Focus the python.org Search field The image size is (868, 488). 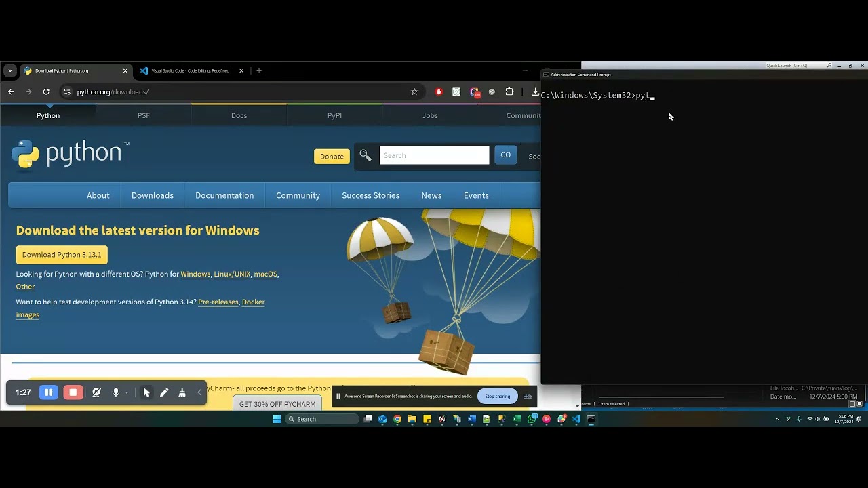coord(434,155)
